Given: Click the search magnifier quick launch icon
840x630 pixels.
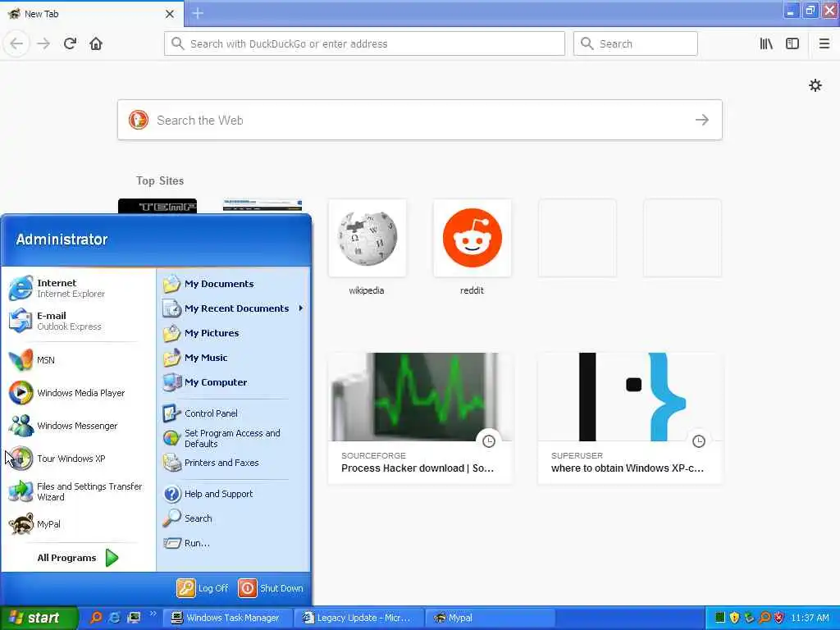Looking at the screenshot, I should [96, 618].
